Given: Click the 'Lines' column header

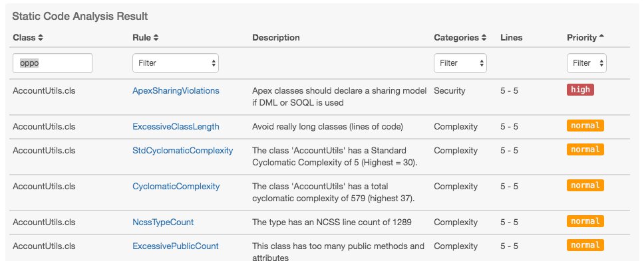Looking at the screenshot, I should pos(512,38).
